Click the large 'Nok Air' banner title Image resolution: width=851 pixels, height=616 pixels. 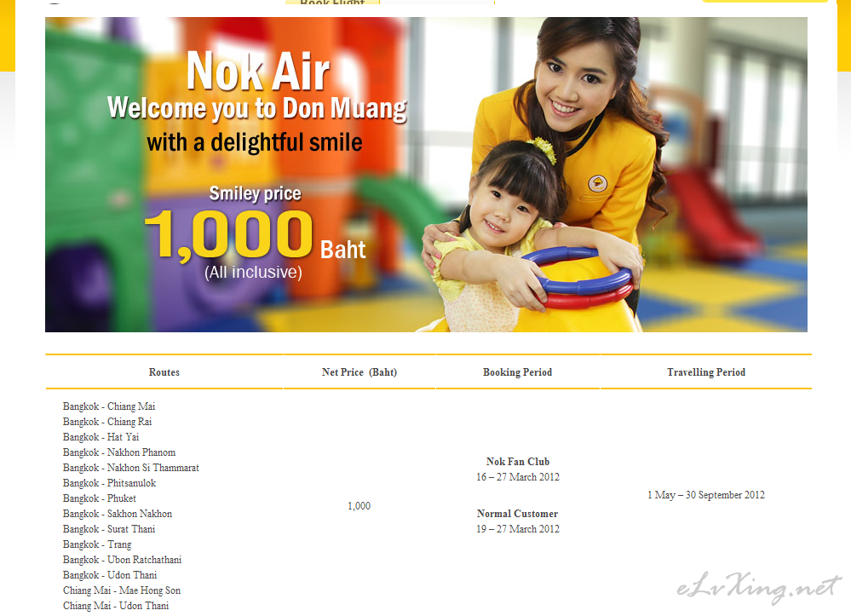click(x=258, y=71)
